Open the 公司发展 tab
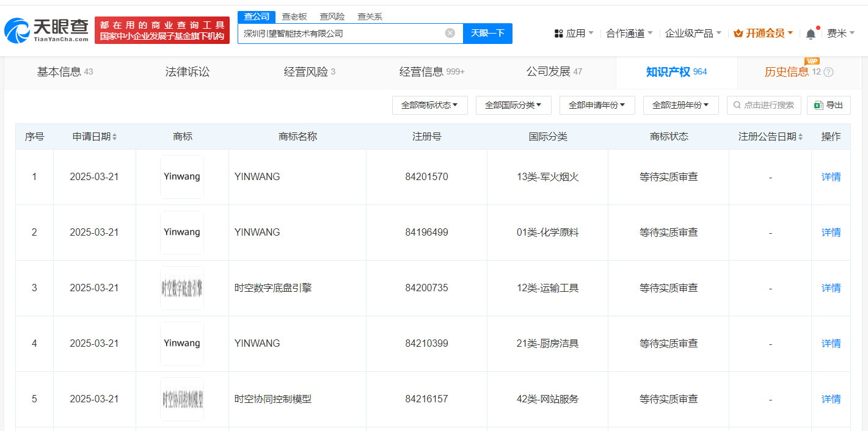 pyautogui.click(x=554, y=72)
